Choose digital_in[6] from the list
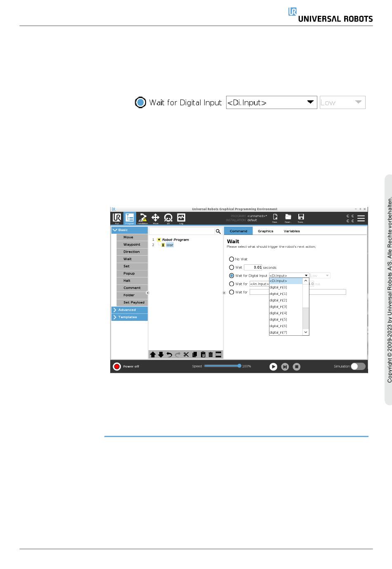This screenshot has width=392, height=569. point(286,326)
